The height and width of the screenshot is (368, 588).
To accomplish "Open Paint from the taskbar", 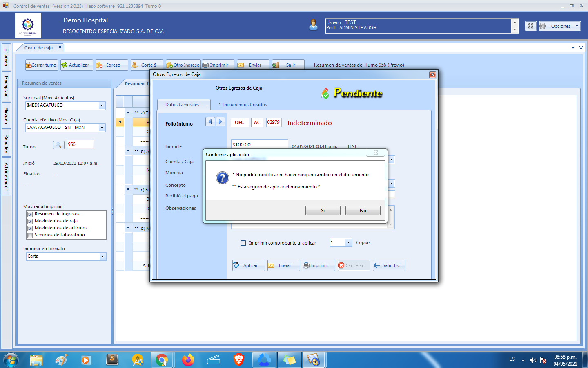I will (x=61, y=360).
